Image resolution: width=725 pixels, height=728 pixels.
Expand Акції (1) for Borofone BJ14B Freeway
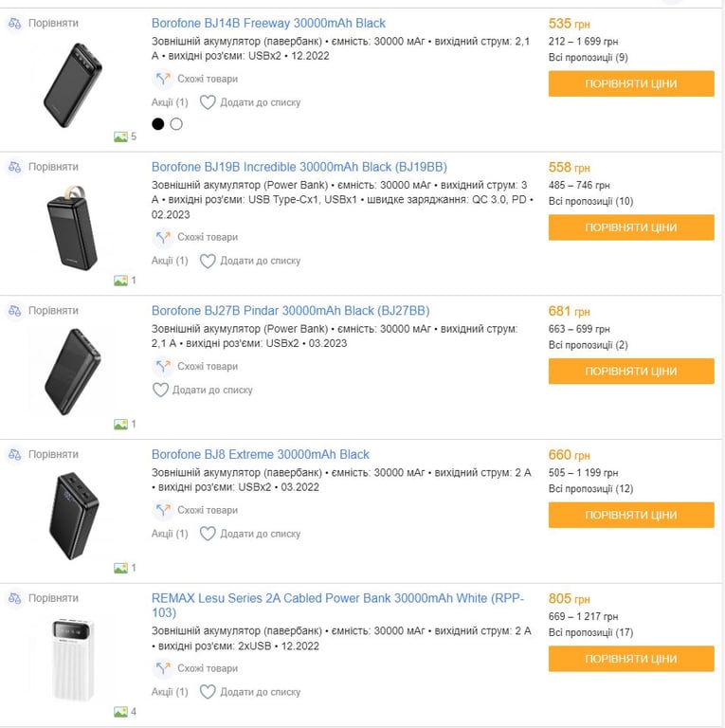coord(170,102)
